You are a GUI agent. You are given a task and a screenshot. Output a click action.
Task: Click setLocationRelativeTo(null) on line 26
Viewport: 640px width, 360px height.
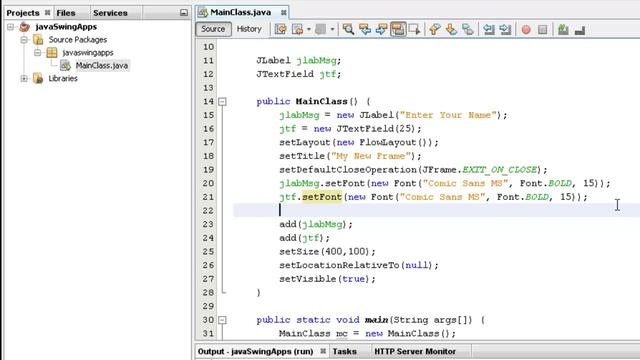point(356,265)
